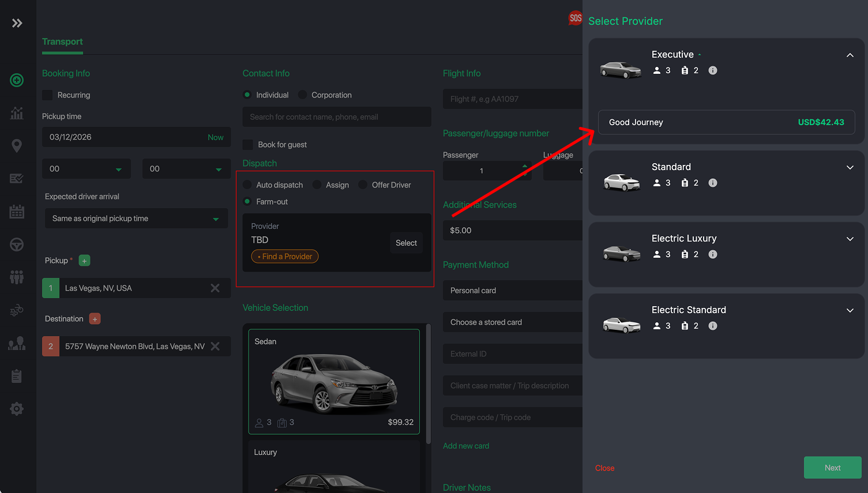Select the Sedan vehicle card
Image resolution: width=868 pixels, height=493 pixels.
(334, 382)
